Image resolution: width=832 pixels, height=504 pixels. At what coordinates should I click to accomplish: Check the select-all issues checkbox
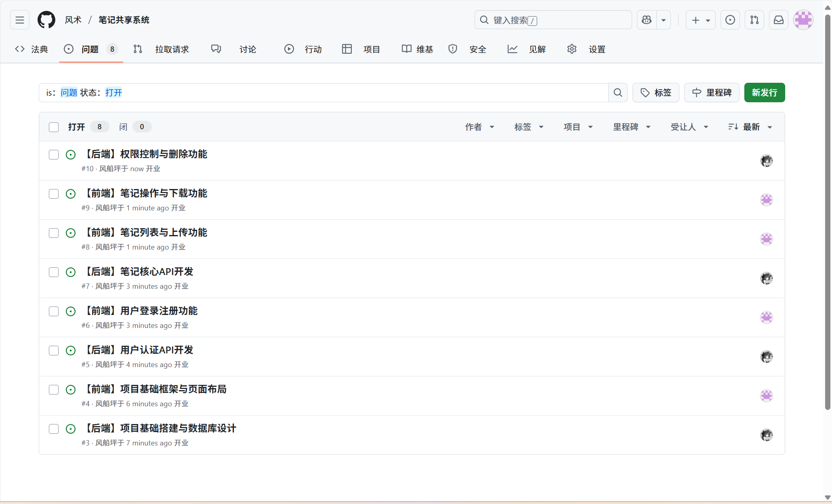(54, 127)
